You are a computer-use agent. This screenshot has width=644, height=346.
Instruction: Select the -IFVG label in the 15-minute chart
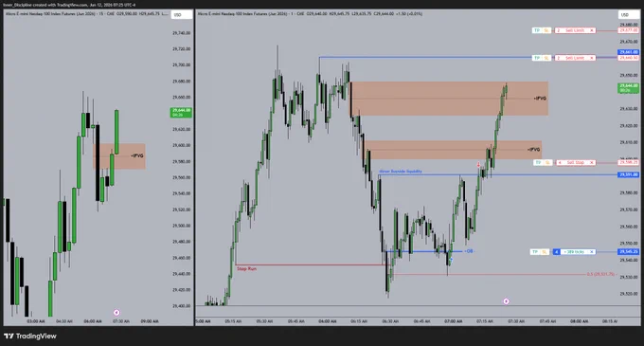[137, 155]
